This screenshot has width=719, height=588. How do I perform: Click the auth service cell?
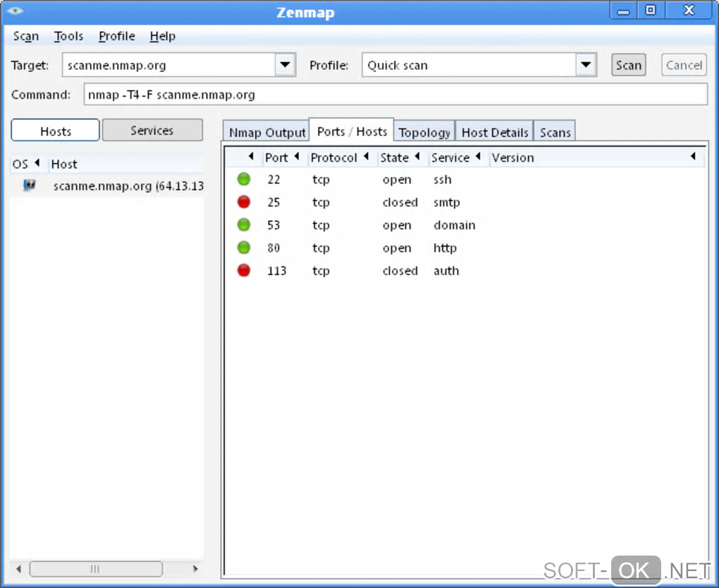click(x=446, y=271)
